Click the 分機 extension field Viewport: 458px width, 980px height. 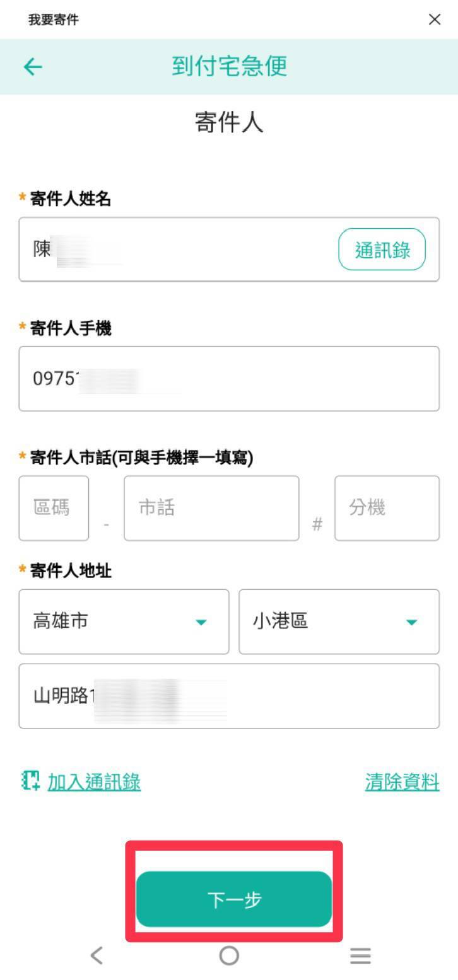387,508
